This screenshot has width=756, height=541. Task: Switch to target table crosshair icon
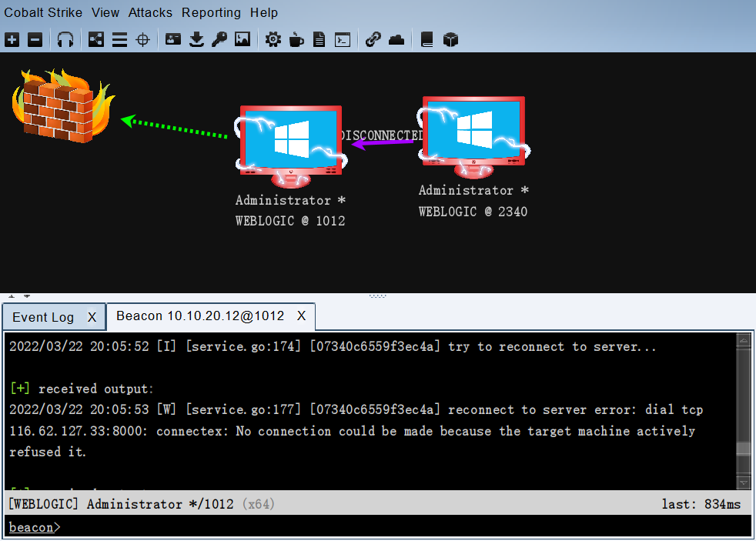point(142,39)
